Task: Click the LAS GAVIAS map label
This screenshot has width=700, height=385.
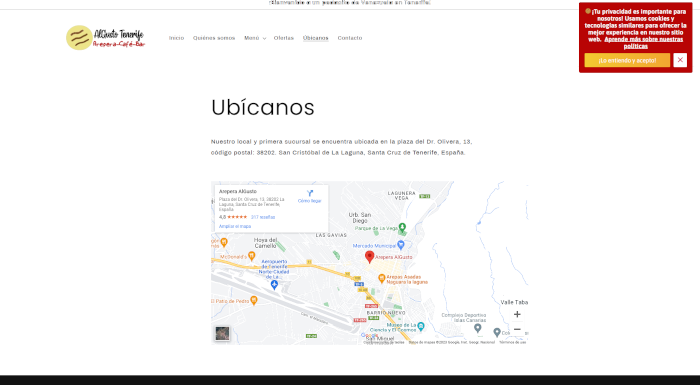Action: pyautogui.click(x=331, y=235)
